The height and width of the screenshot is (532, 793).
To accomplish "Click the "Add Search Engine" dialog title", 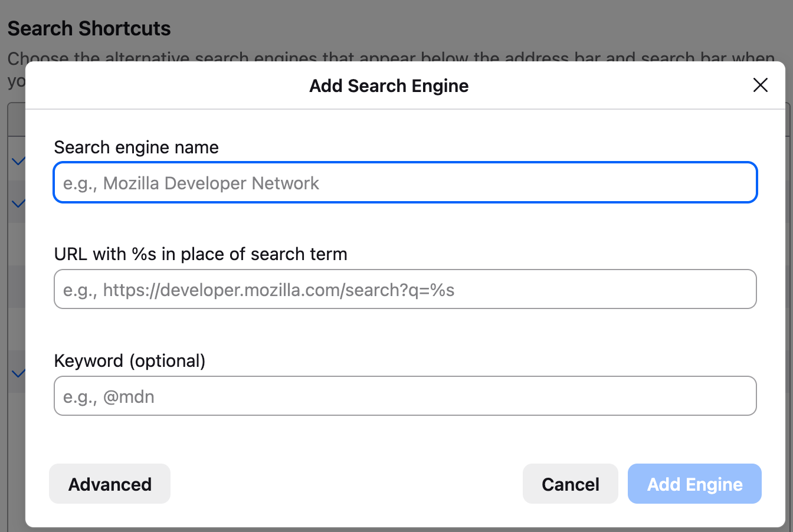I will [x=389, y=86].
